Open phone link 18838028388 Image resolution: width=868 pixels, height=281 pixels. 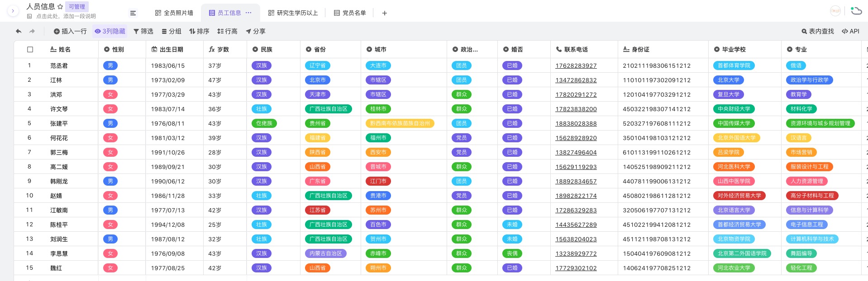[x=576, y=123]
